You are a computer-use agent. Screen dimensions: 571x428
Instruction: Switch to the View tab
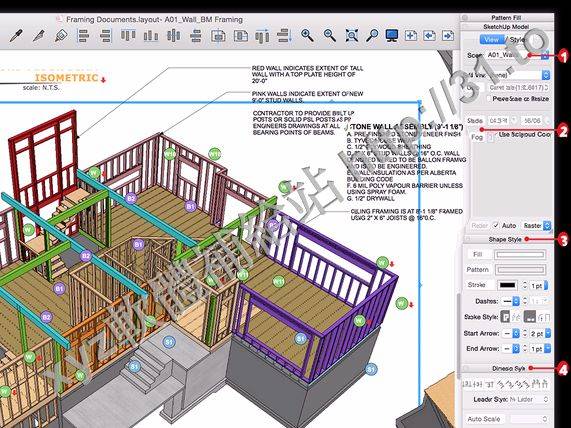click(491, 39)
